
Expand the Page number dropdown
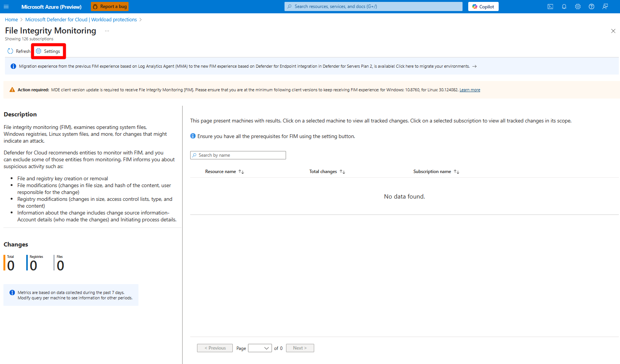(x=260, y=348)
